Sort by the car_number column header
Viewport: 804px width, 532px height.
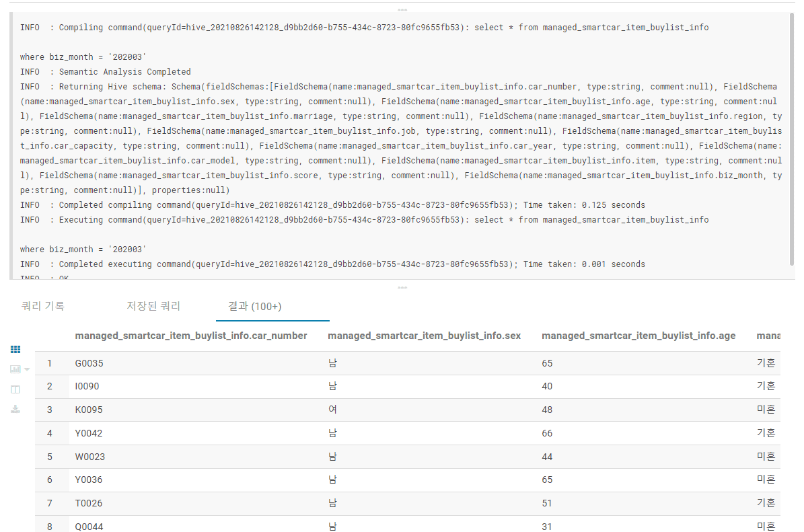[x=191, y=336]
